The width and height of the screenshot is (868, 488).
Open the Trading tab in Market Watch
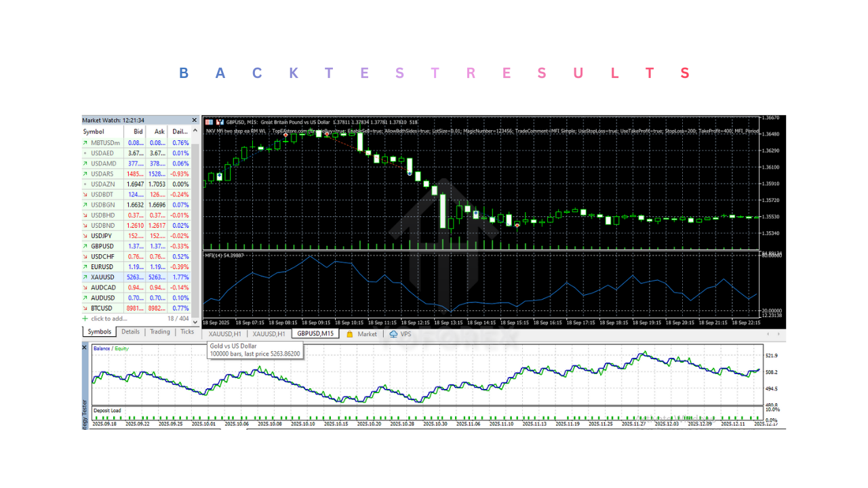(160, 332)
